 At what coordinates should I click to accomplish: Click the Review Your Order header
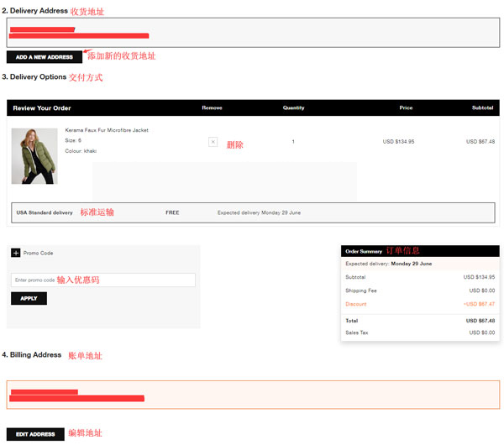click(x=42, y=108)
